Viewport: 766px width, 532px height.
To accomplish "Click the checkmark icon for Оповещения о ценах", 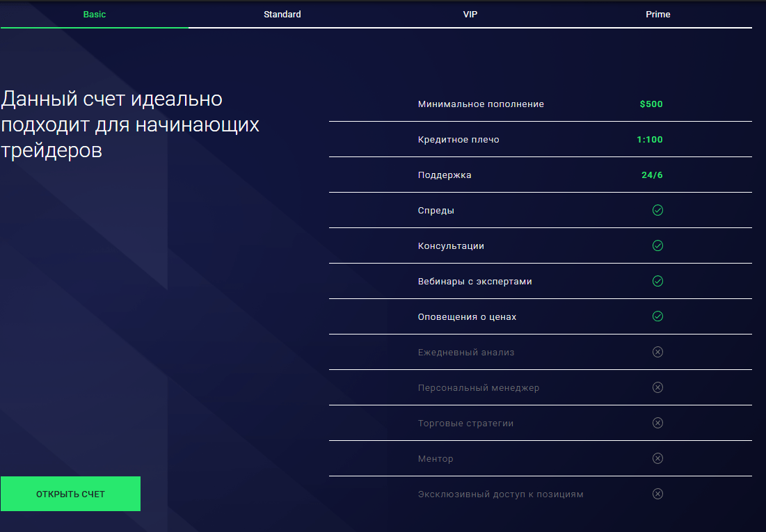I will coord(657,316).
